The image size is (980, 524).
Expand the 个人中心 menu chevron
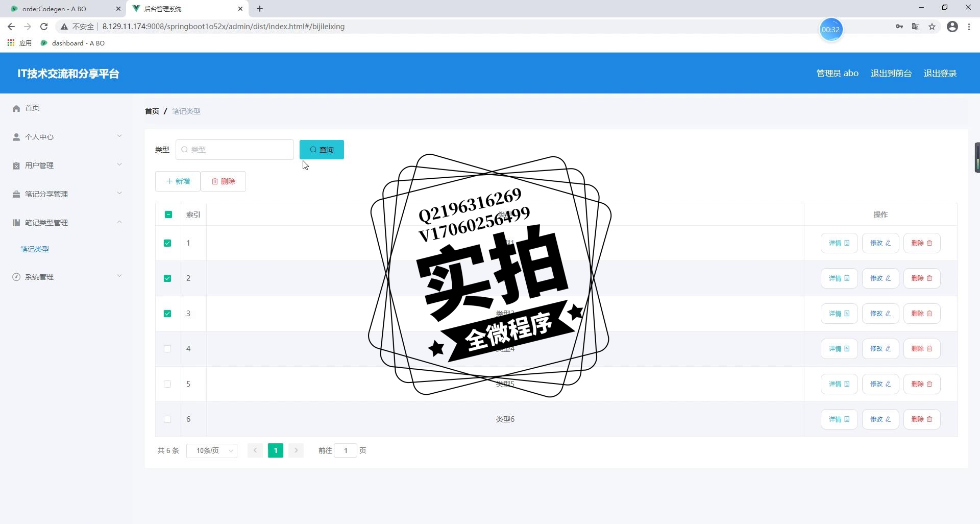tap(119, 136)
